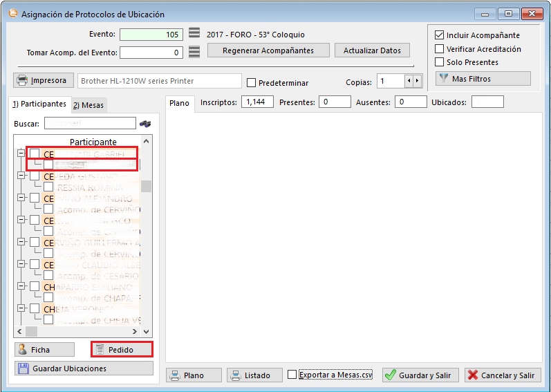Collapse the first participant tree node
Viewport: 551px width, 392px height.
21,154
